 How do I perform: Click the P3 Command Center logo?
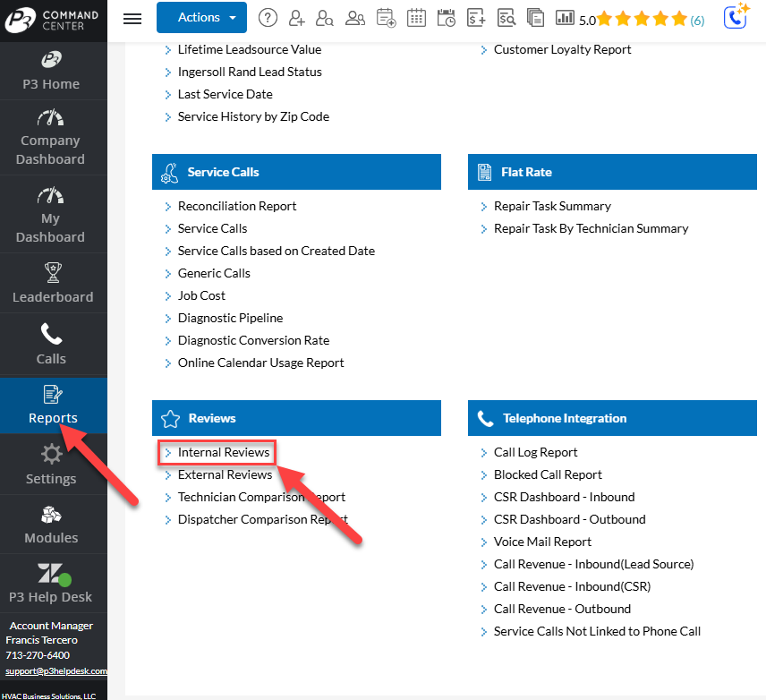click(x=52, y=20)
